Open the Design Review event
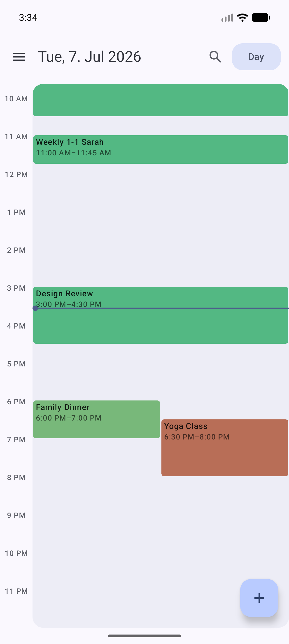The image size is (289, 644). click(x=161, y=315)
